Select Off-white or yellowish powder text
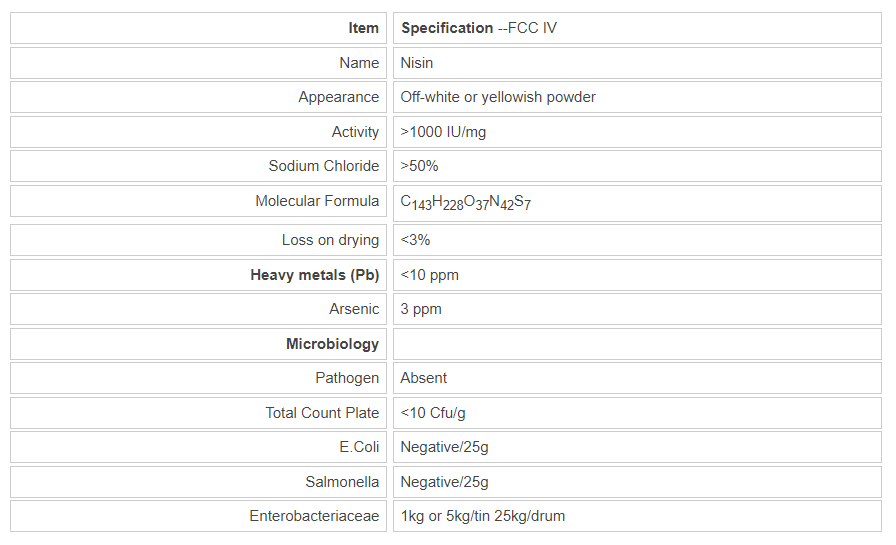This screenshot has height=545, width=896. [498, 97]
